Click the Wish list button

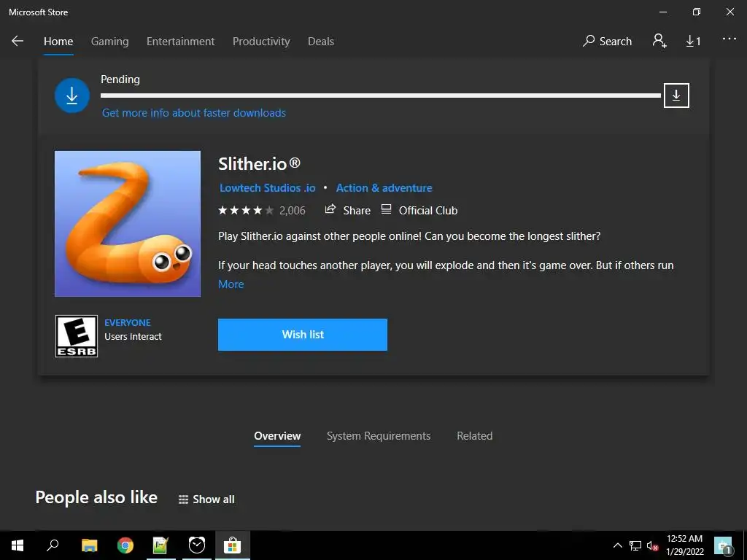(x=303, y=335)
